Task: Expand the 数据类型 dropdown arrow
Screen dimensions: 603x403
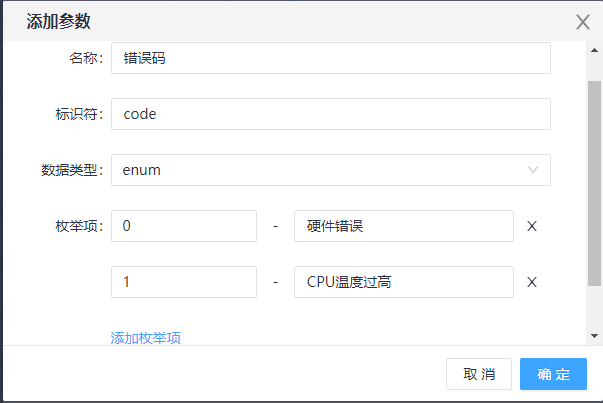Action: coord(533,170)
